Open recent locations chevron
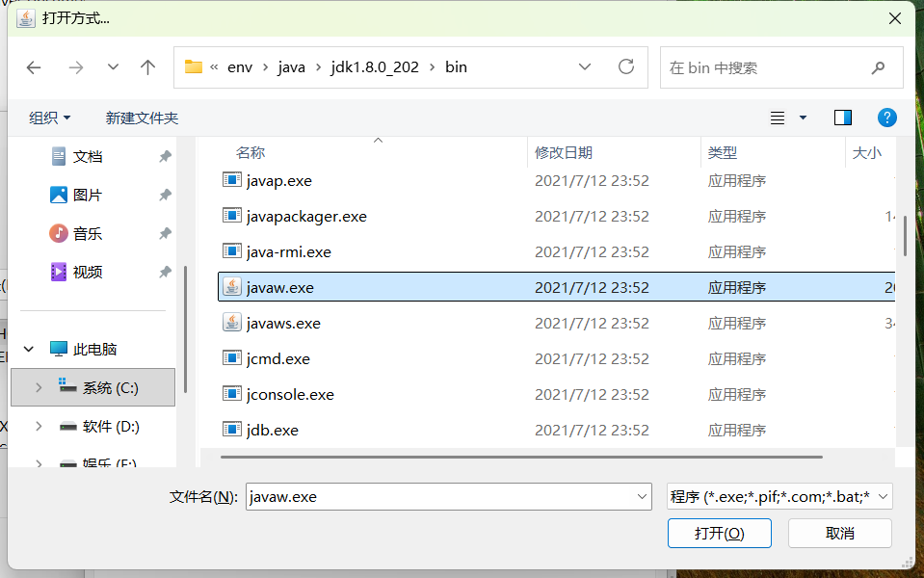The height and width of the screenshot is (578, 924). [113, 67]
